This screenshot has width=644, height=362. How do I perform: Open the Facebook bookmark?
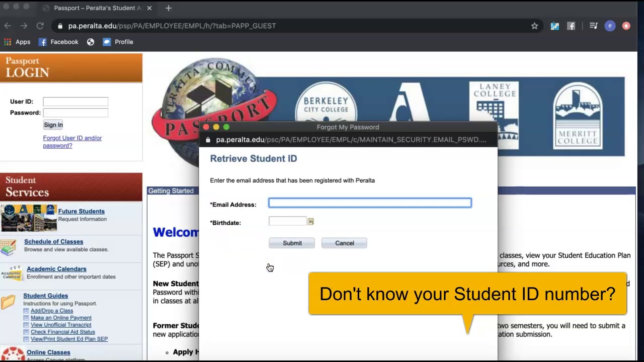tap(58, 42)
